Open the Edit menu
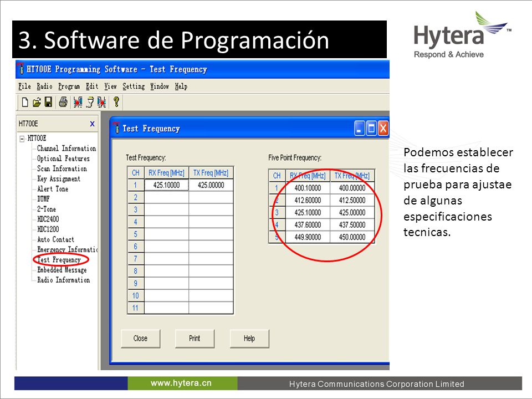The image size is (532, 399). pyautogui.click(x=92, y=86)
